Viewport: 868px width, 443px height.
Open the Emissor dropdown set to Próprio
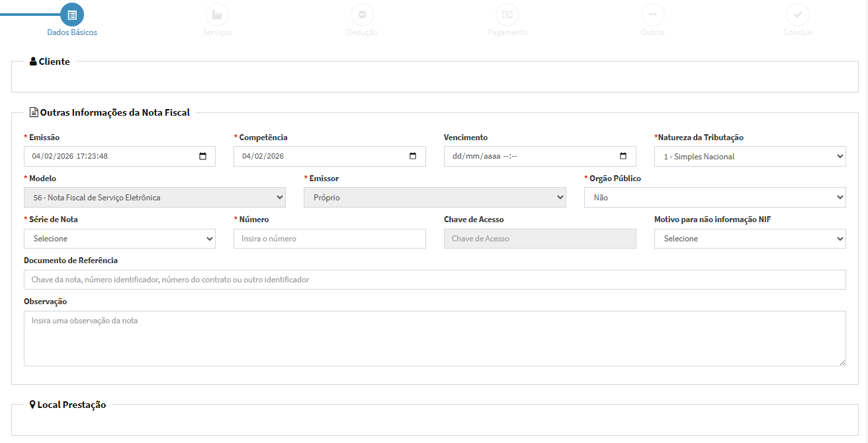pyautogui.click(x=435, y=198)
